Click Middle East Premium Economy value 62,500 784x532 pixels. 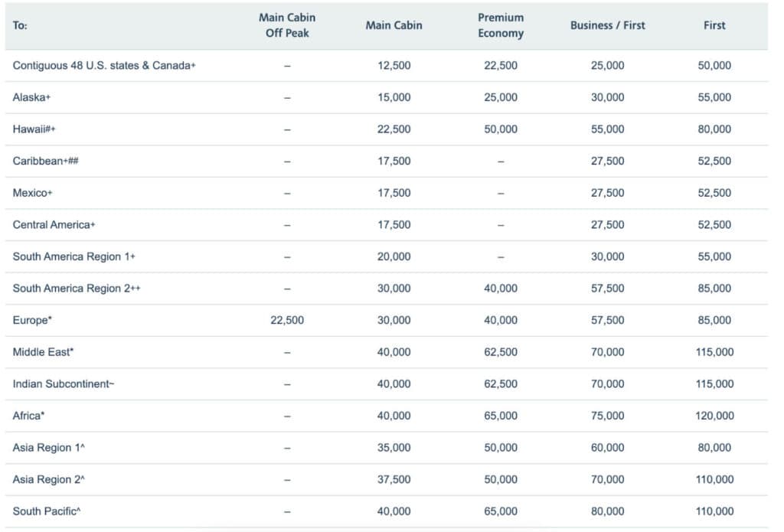(x=501, y=352)
